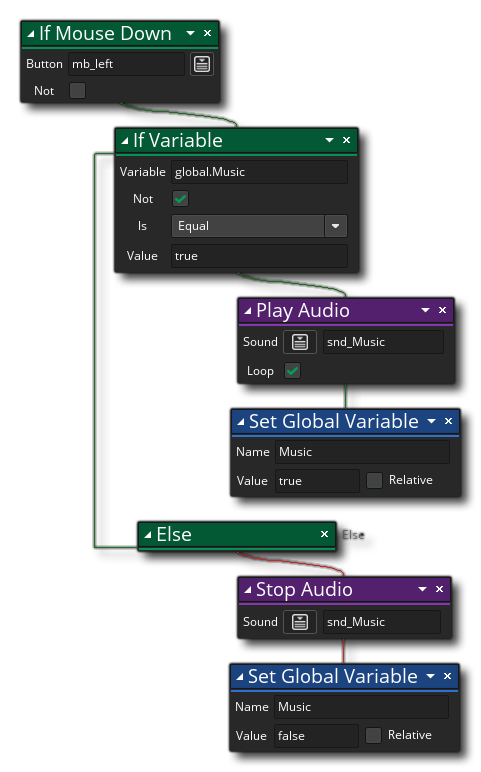Collapse the Play Audio node
This screenshot has height=772, width=481.
point(248,311)
